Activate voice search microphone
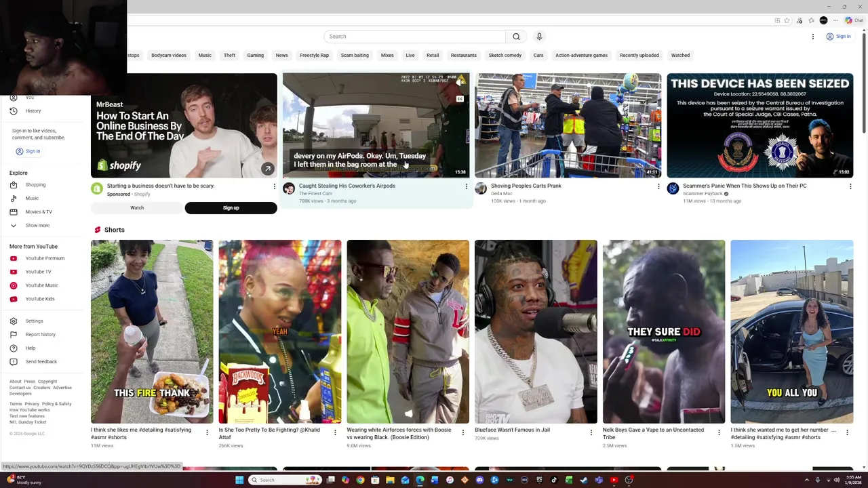 [x=539, y=37]
